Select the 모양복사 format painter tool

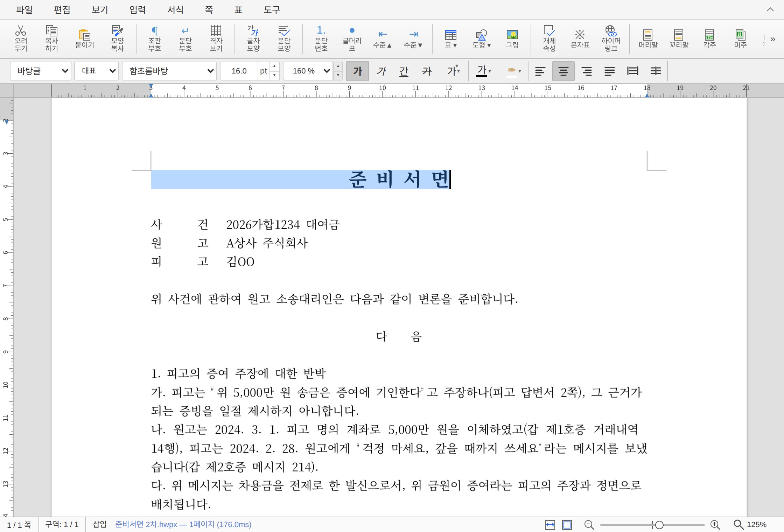[117, 38]
